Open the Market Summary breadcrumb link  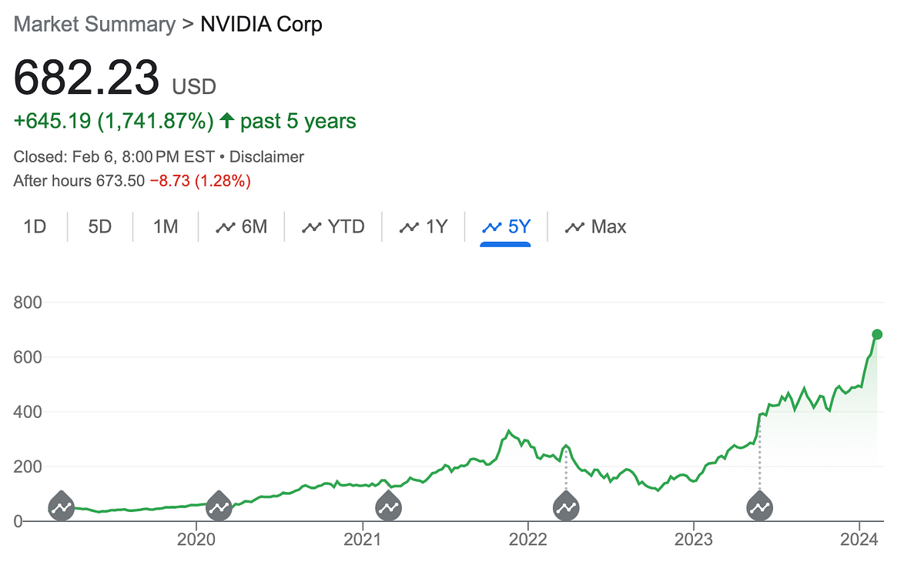point(93,24)
